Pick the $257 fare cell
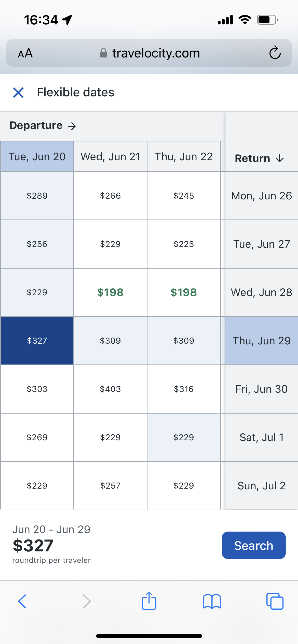This screenshot has height=644, width=298. [110, 486]
